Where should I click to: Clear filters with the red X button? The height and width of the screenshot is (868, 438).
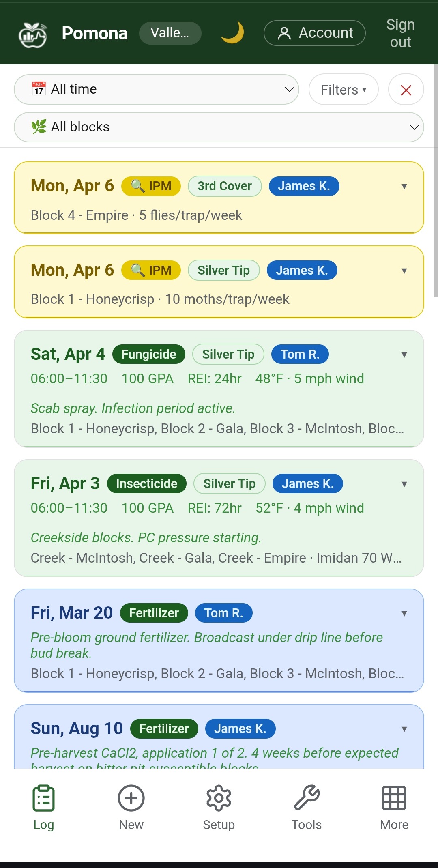tap(406, 90)
